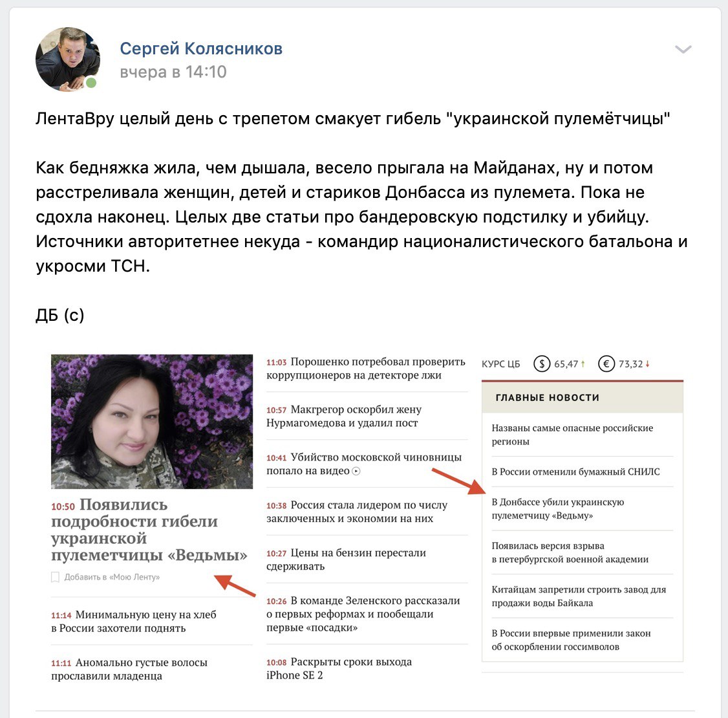728x718 pixels.
Task: Click Сергей Колясников profile avatar
Action: (x=68, y=59)
